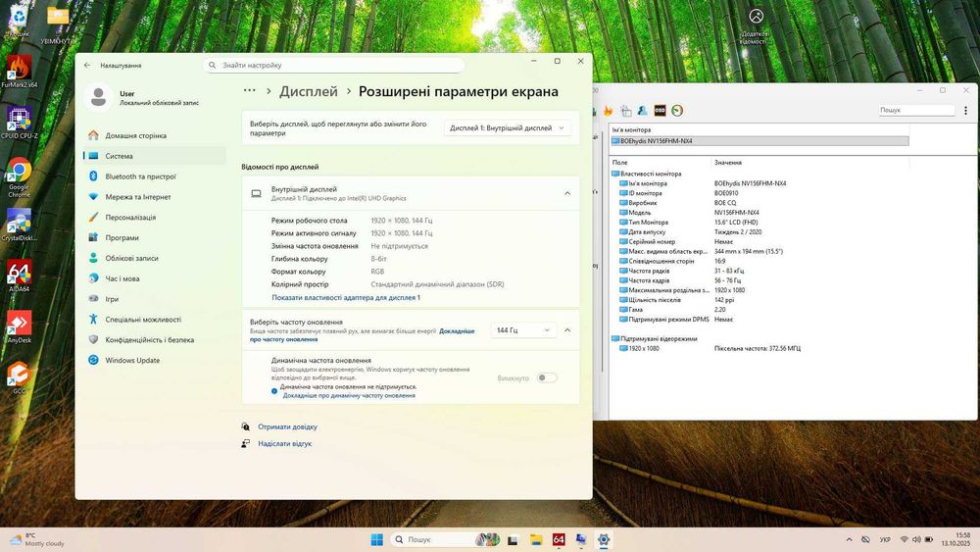Viewport: 980px width, 552px height.
Task: Click the OSD icon in AIDA64 toolbar
Action: (660, 111)
